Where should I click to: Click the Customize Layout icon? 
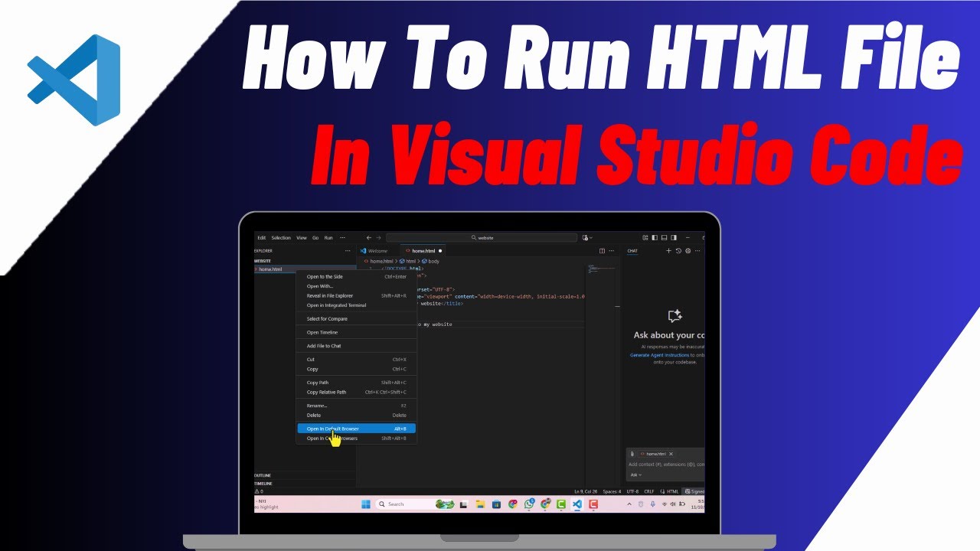645,238
